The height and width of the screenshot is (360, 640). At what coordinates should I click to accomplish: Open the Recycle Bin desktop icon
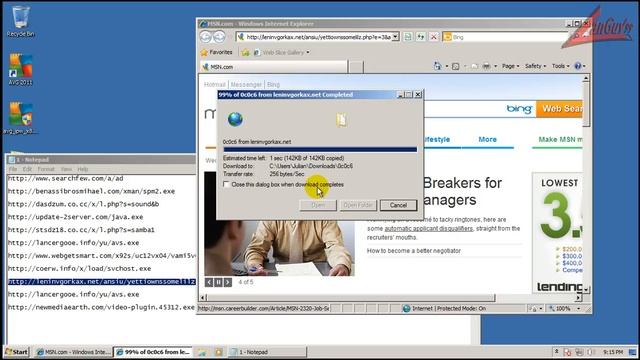point(20,21)
